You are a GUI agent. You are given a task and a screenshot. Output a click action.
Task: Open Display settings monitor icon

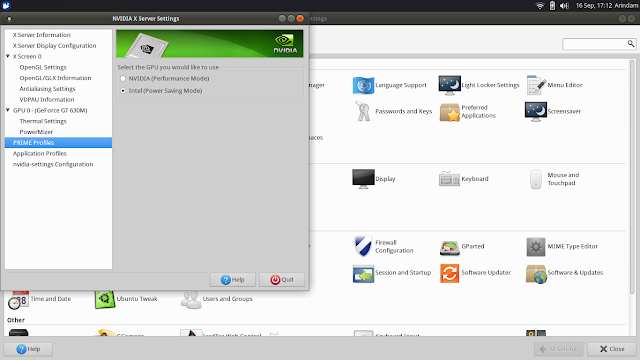(x=363, y=179)
